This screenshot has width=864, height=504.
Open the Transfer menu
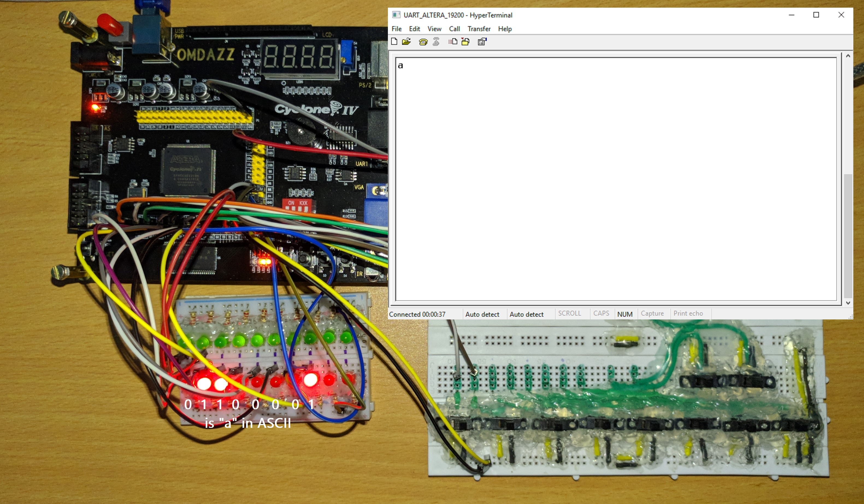click(x=479, y=29)
